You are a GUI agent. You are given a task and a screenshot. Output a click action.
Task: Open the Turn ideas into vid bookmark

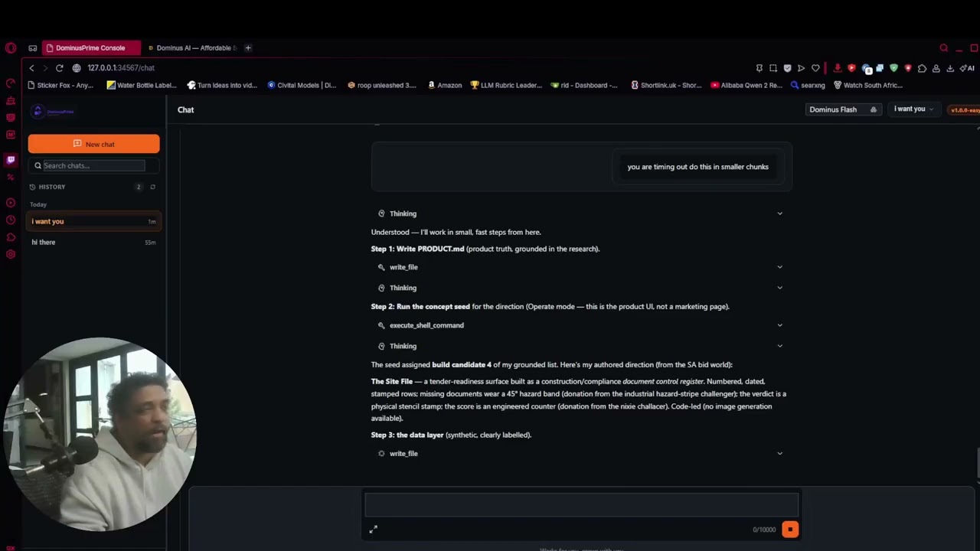click(x=222, y=86)
